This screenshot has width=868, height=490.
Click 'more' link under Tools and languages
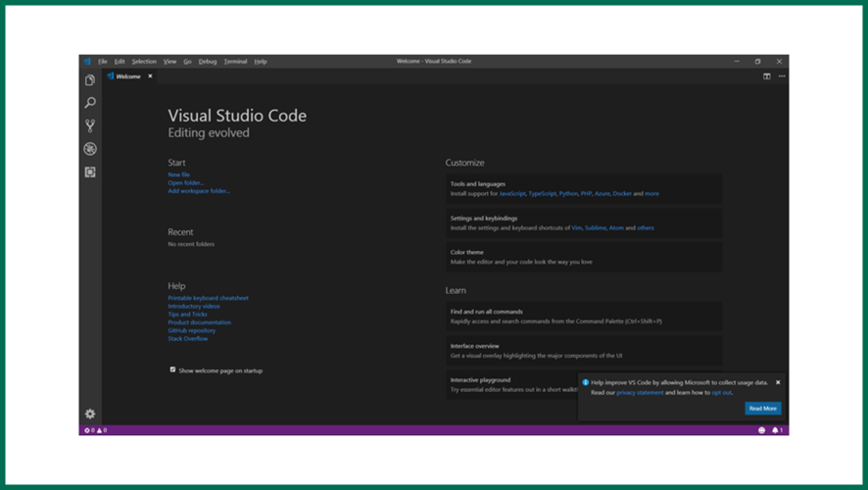(652, 194)
